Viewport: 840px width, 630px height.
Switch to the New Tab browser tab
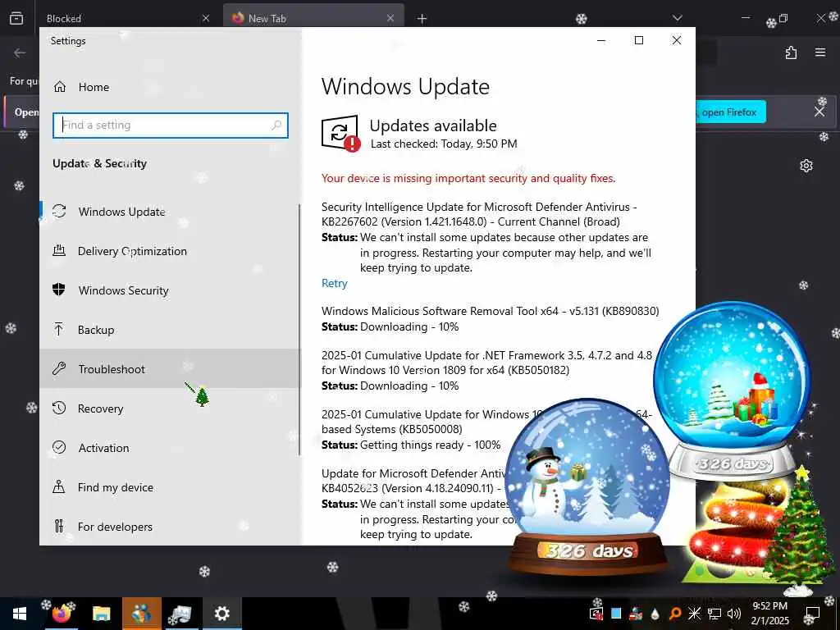pos(313,18)
